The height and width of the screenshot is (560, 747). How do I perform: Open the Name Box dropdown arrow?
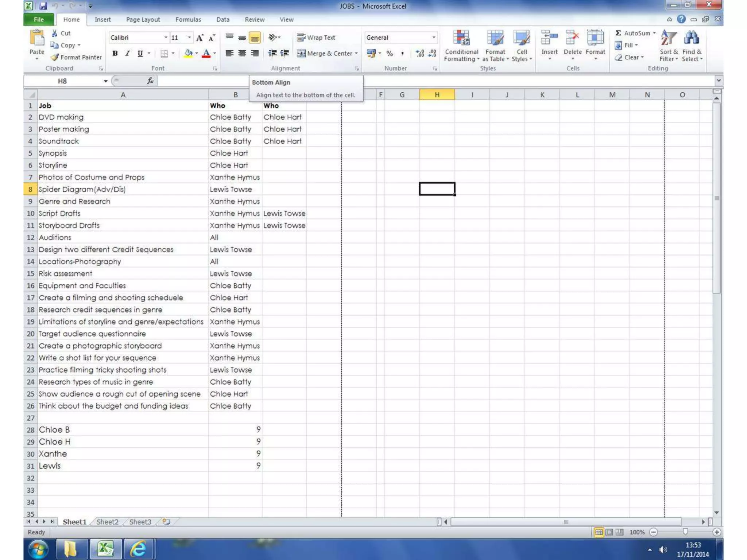[105, 81]
